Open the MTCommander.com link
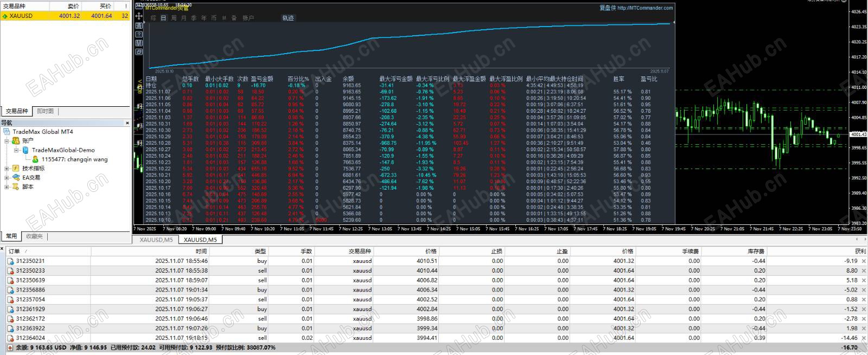 pyautogui.click(x=644, y=8)
